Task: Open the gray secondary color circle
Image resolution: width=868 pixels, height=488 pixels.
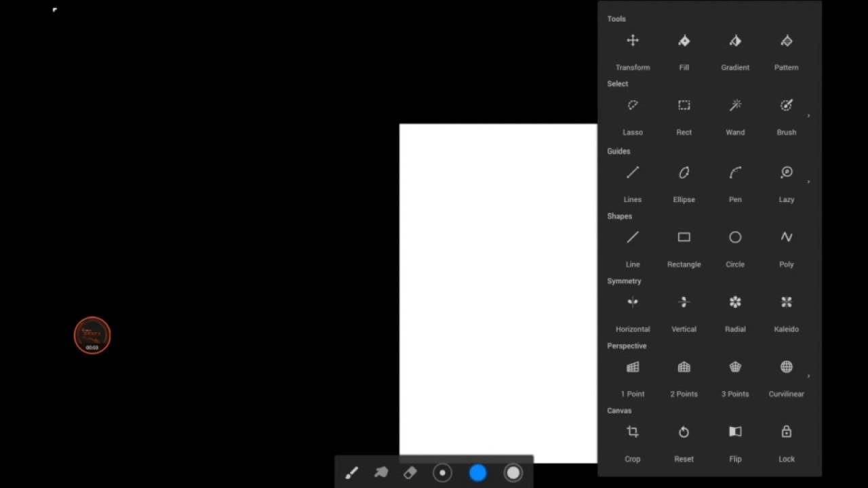Action: pyautogui.click(x=513, y=473)
